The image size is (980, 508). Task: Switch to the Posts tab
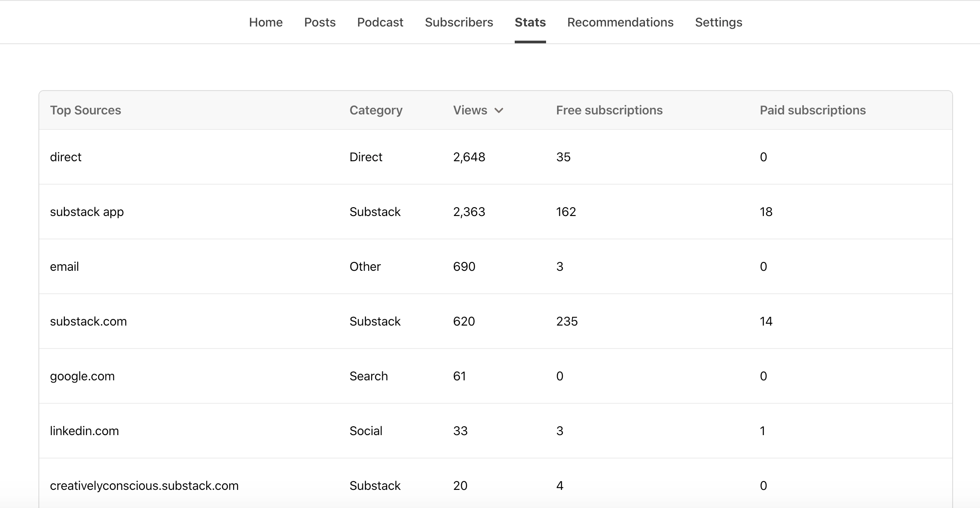click(x=320, y=22)
